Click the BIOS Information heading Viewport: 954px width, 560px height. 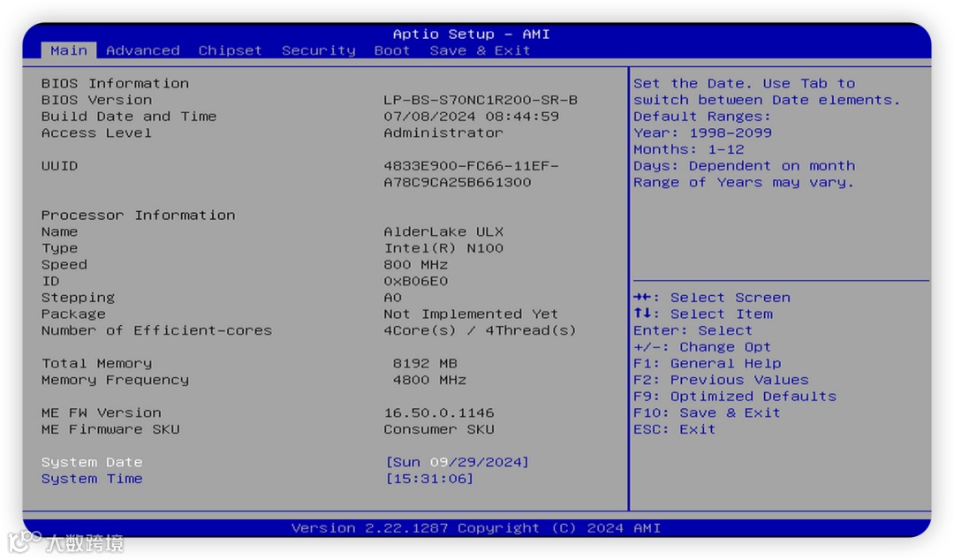click(115, 83)
